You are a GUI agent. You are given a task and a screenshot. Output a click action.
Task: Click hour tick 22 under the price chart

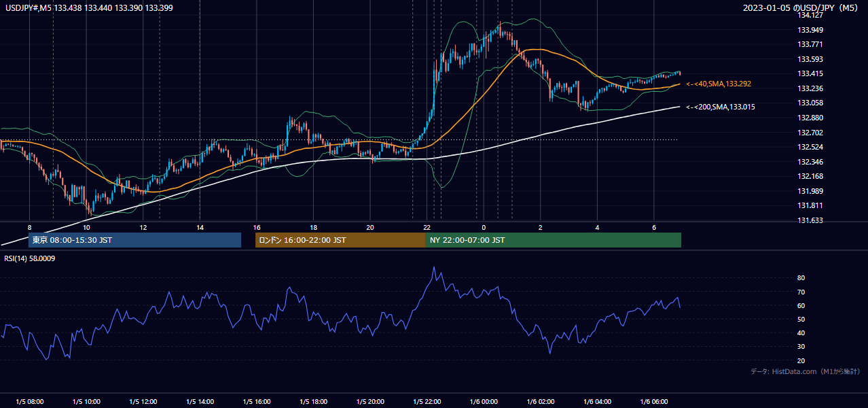427,227
